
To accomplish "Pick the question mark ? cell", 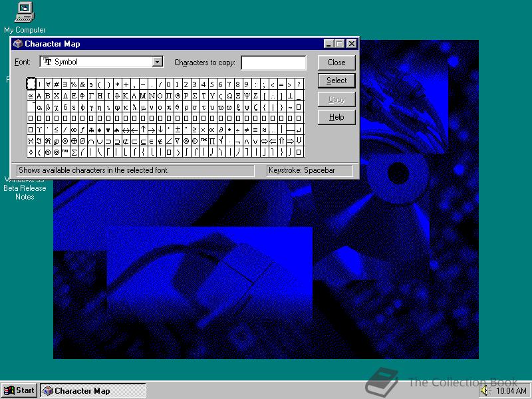I will pos(299,84).
